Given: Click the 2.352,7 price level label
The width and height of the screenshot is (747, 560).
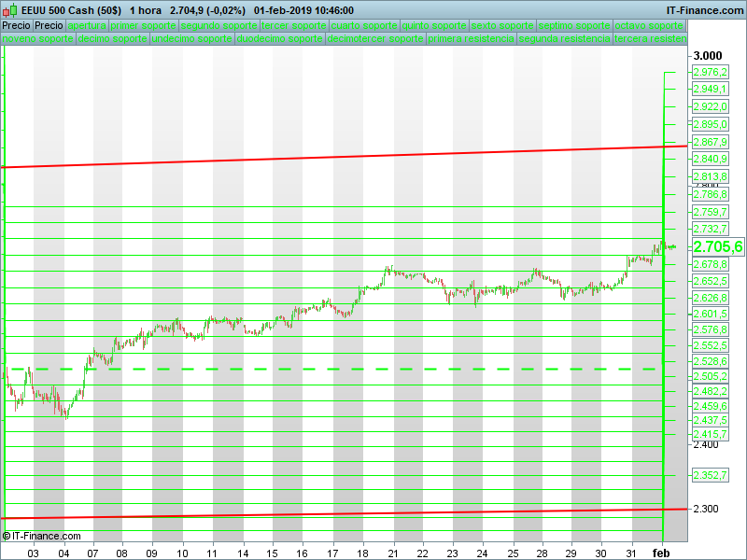Looking at the screenshot, I should [710, 476].
